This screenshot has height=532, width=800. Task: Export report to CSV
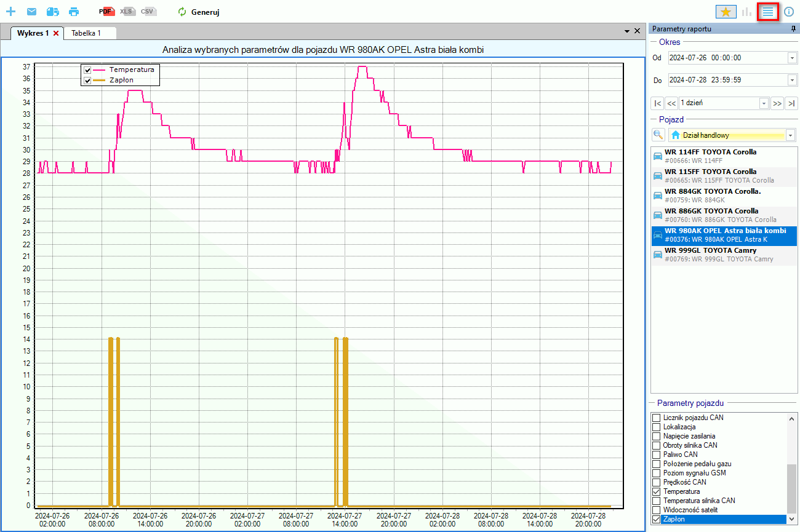coord(148,12)
